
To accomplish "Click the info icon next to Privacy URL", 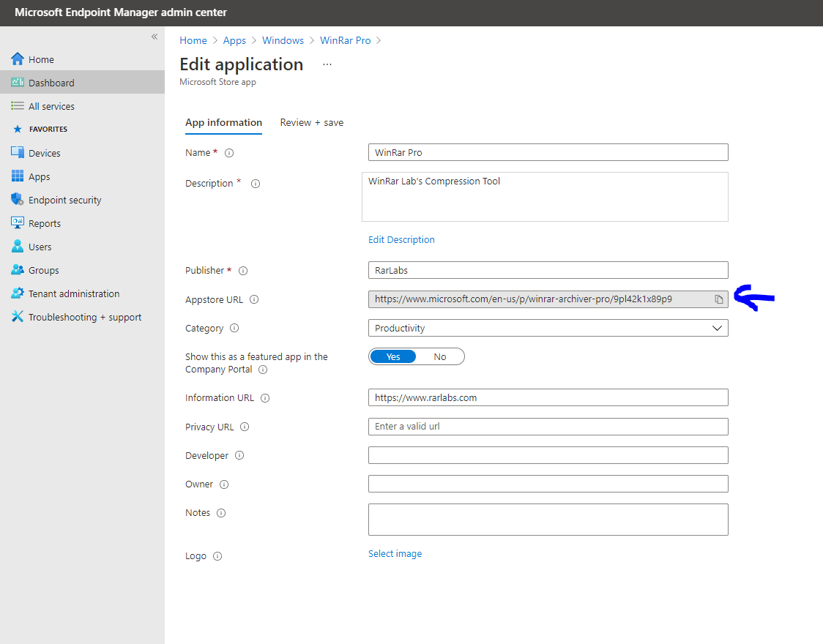I will pyautogui.click(x=245, y=427).
